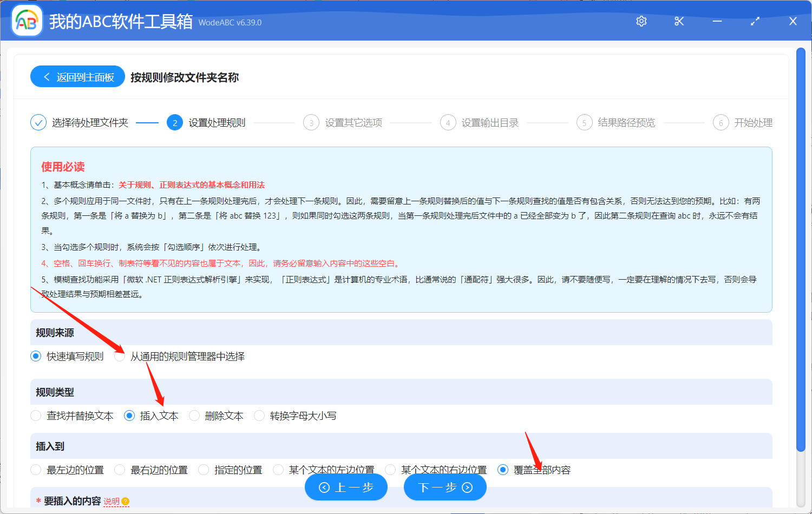Click the step 6 circle labeled 开始处理
Screen dimensions: 812x514
click(721, 123)
